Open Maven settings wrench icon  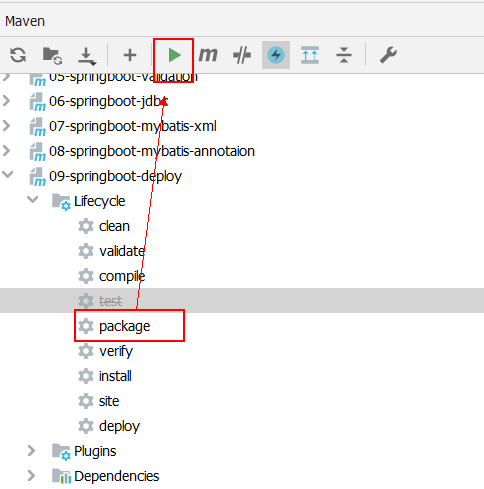point(388,55)
